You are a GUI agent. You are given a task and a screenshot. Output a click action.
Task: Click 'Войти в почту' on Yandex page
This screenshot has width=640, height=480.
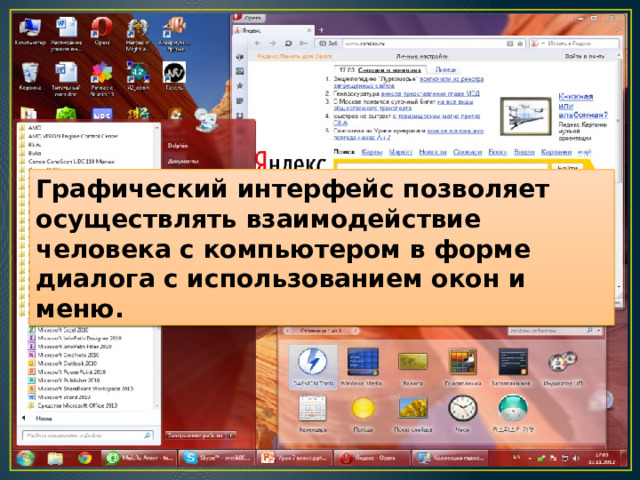pos(585,56)
